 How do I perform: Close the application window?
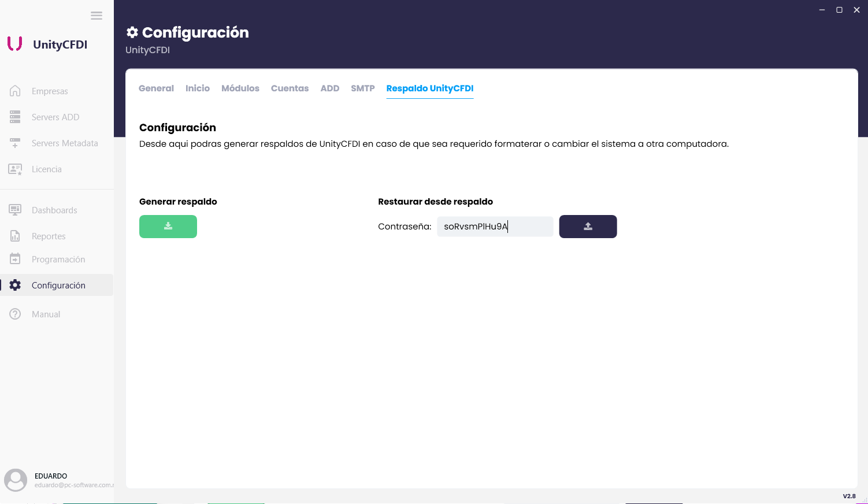tap(856, 10)
